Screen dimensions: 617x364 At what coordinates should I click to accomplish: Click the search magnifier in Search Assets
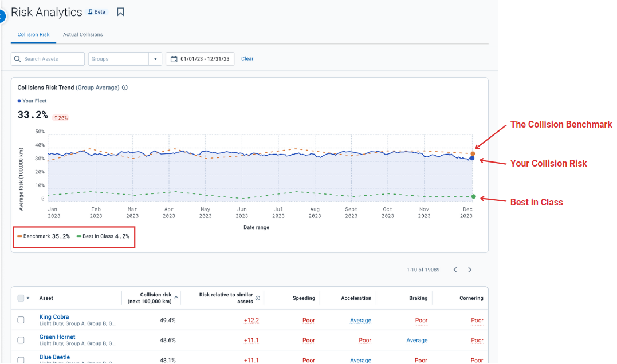click(x=18, y=58)
